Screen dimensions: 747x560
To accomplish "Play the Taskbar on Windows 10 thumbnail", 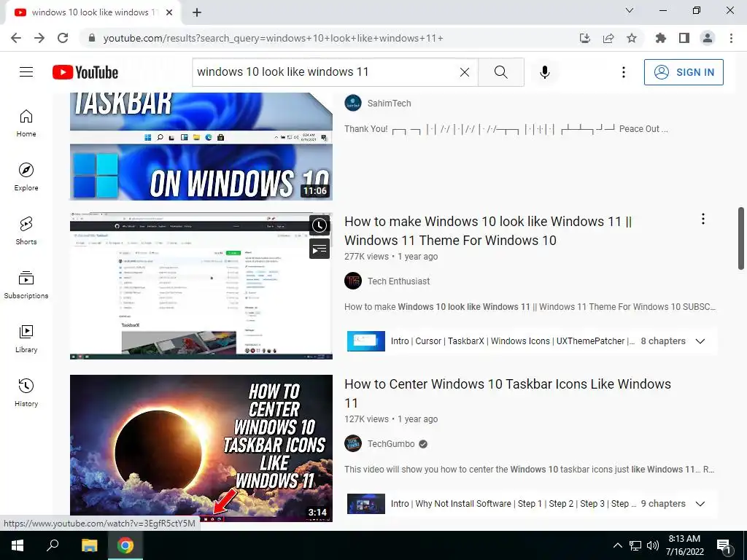I will coord(201,146).
